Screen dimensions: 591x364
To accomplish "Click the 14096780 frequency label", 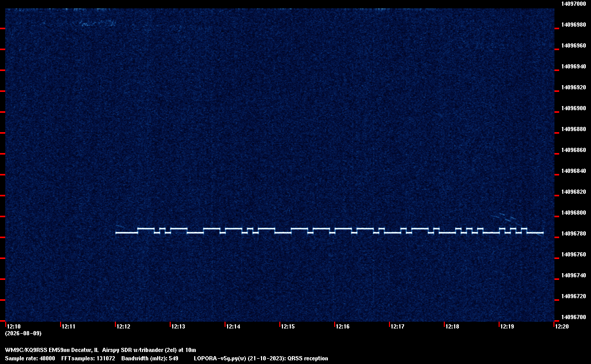I will point(573,233).
